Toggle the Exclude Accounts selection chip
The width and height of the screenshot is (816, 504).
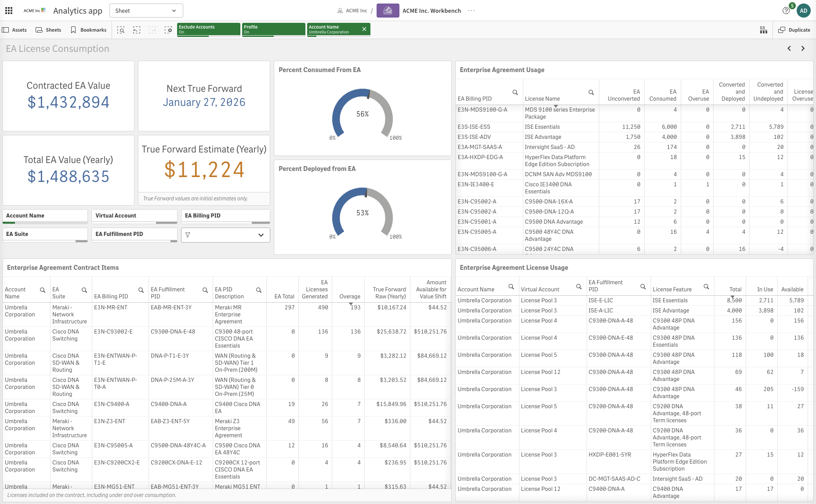(208, 29)
